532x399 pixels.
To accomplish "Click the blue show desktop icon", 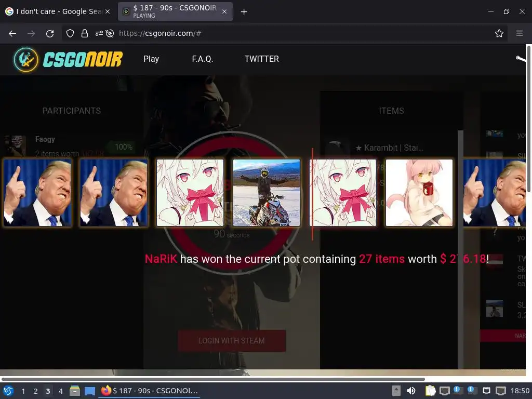I will (90, 391).
